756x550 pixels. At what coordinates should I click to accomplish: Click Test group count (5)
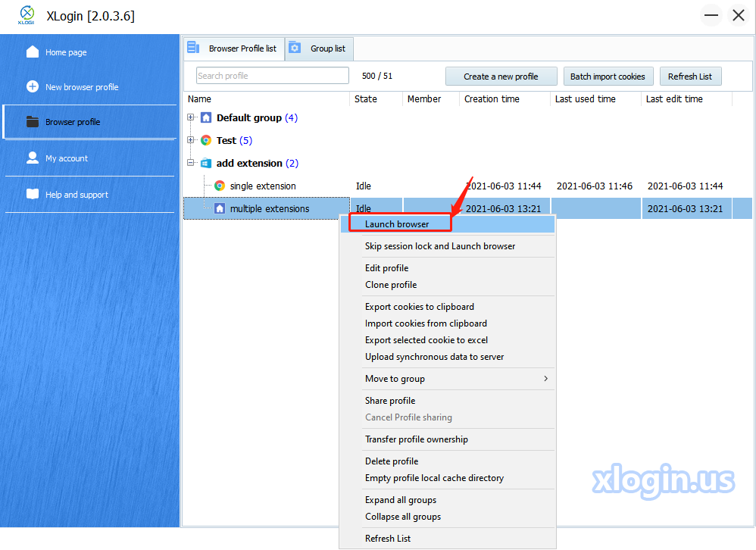(x=246, y=140)
